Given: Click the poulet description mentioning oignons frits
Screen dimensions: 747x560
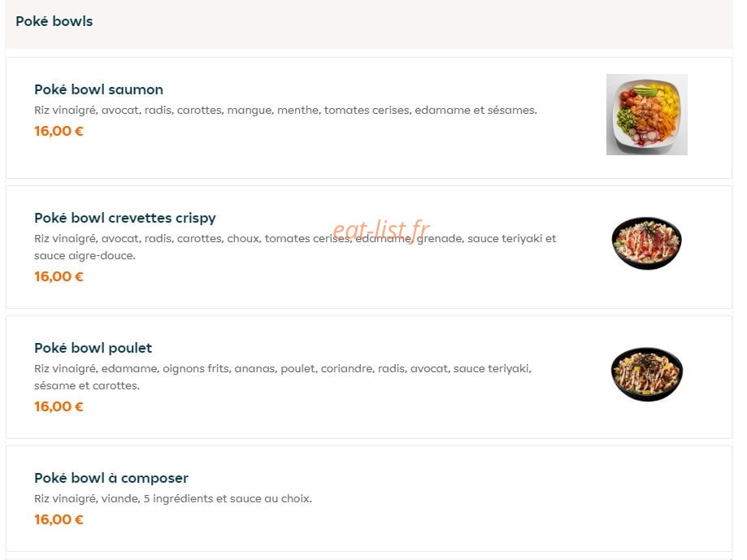Looking at the screenshot, I should [283, 377].
